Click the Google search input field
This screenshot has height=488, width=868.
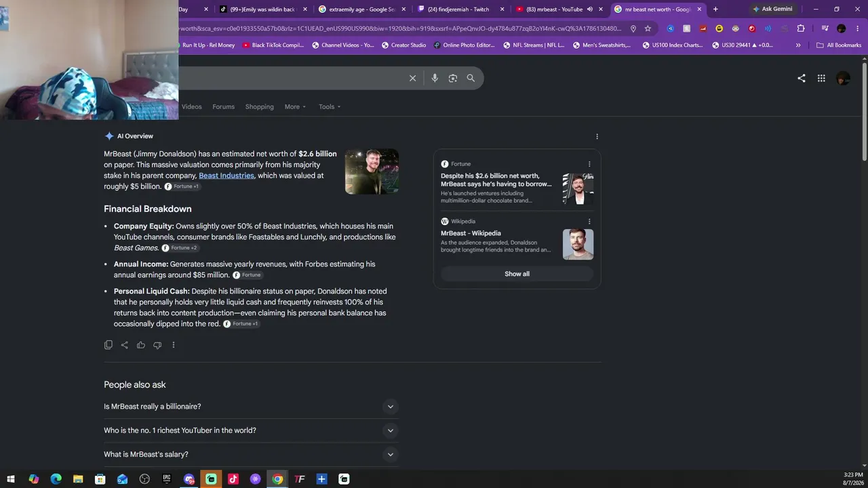(x=292, y=78)
